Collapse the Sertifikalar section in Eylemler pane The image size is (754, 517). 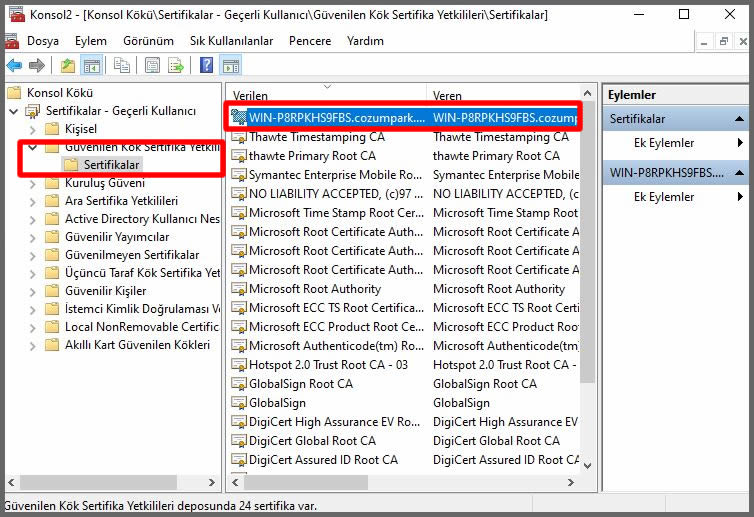[739, 119]
